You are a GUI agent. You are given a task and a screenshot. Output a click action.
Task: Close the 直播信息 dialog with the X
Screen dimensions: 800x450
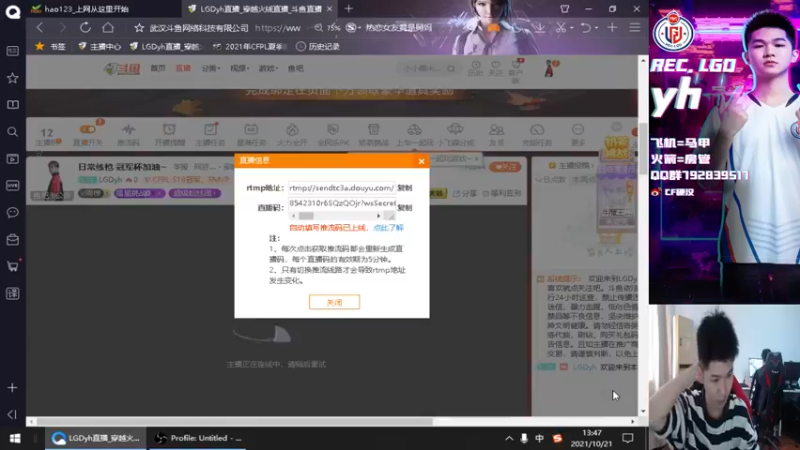[x=421, y=161]
